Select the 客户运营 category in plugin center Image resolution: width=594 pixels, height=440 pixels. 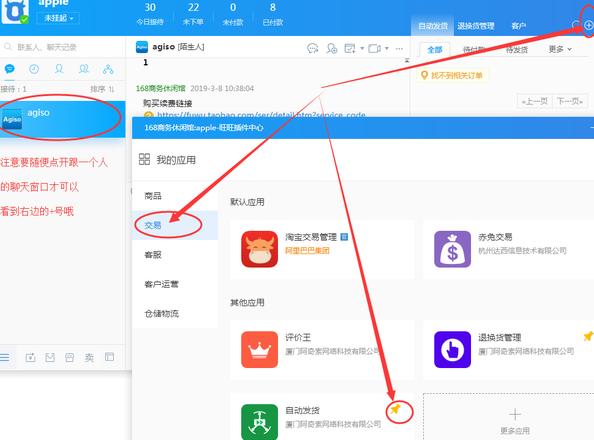[161, 284]
